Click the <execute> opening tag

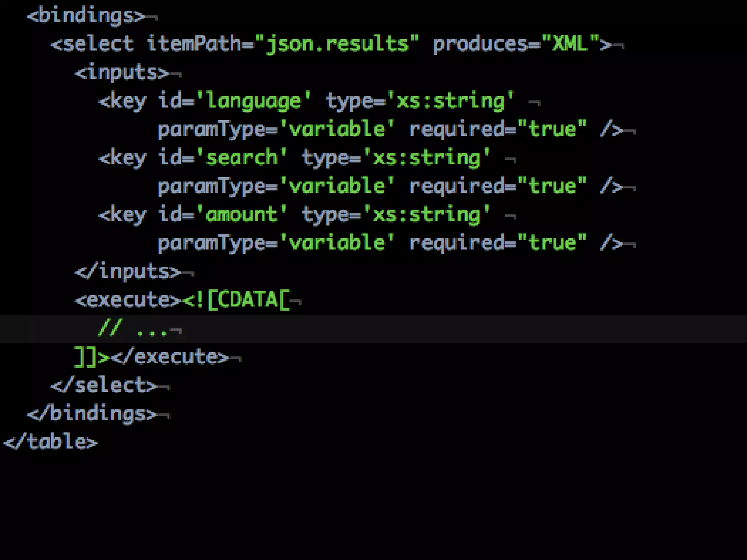pos(128,300)
